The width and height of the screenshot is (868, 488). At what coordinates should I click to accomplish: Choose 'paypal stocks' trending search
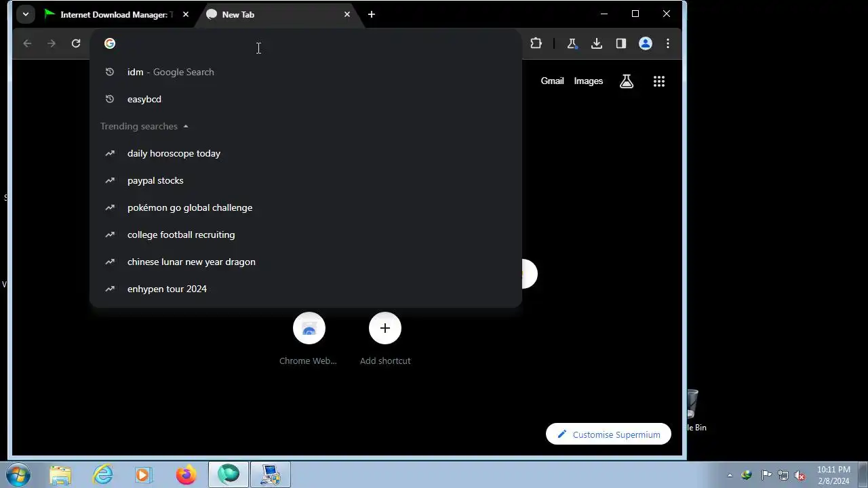click(x=306, y=180)
